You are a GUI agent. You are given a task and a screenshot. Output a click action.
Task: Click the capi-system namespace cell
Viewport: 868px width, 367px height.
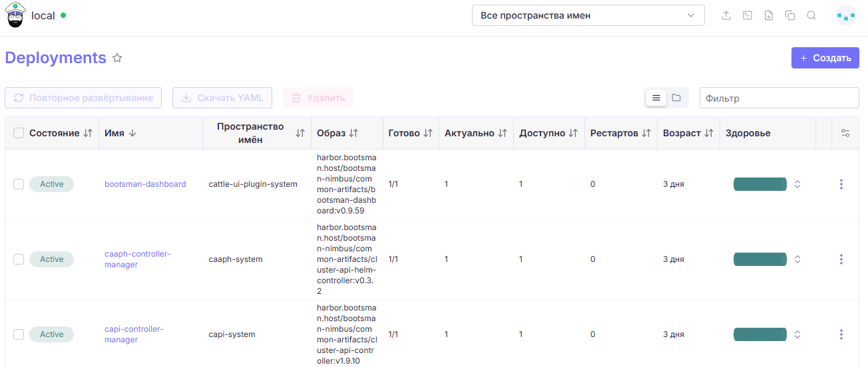(232, 334)
